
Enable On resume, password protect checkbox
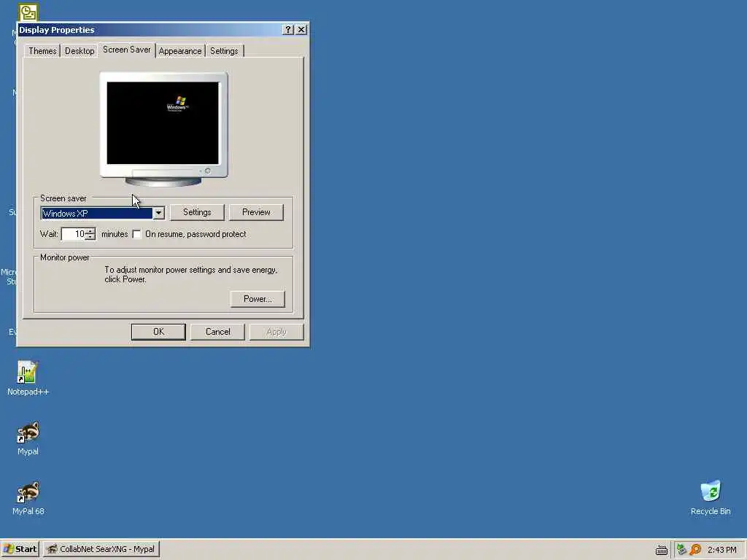pyautogui.click(x=136, y=234)
